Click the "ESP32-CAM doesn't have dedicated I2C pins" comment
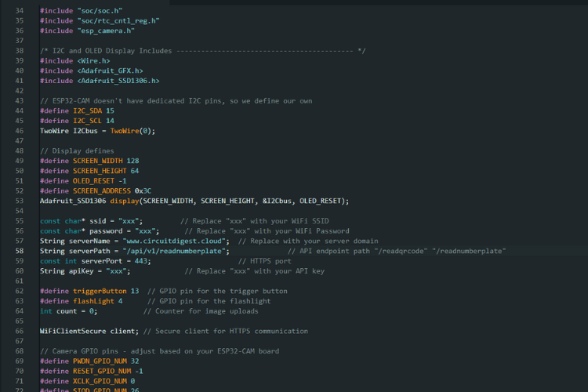This screenshot has width=588, height=392. point(176,101)
